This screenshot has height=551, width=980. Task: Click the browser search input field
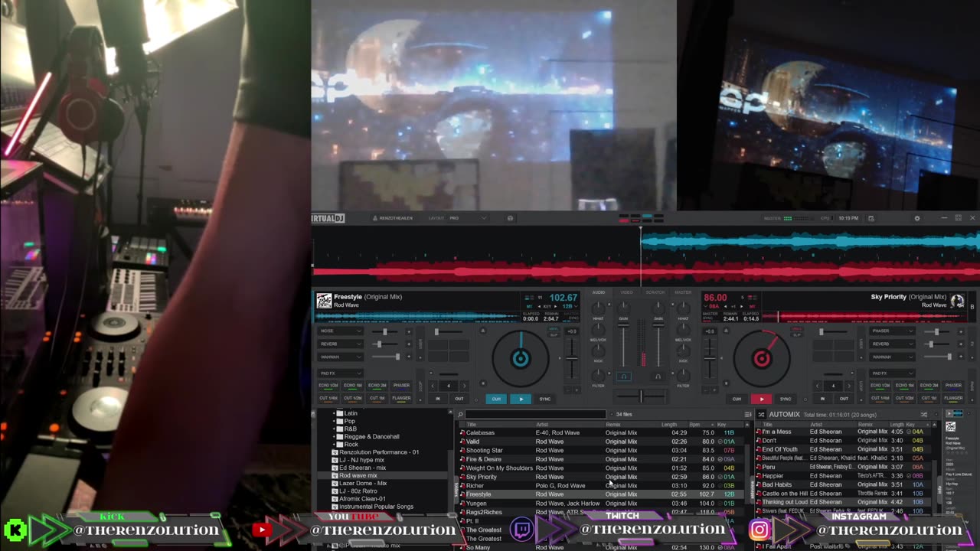point(535,414)
